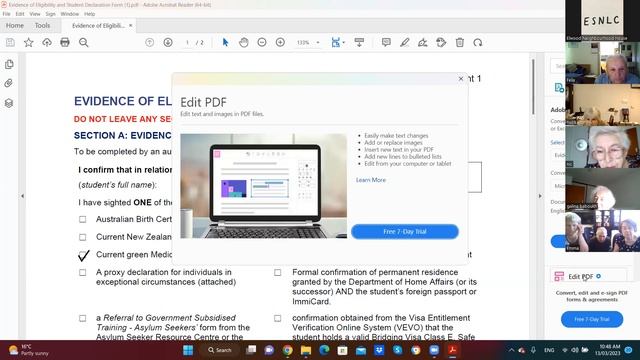Open the sign document tool

pyautogui.click(x=422, y=42)
